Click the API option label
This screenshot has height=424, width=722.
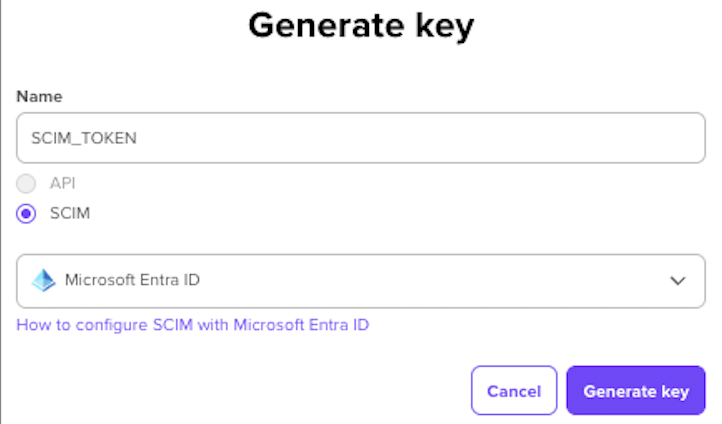[63, 184]
